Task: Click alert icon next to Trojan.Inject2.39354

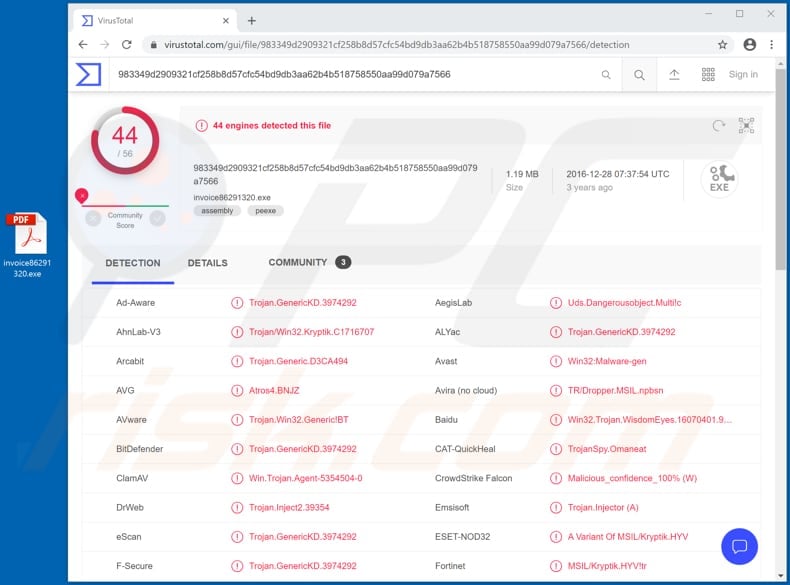Action: click(237, 507)
